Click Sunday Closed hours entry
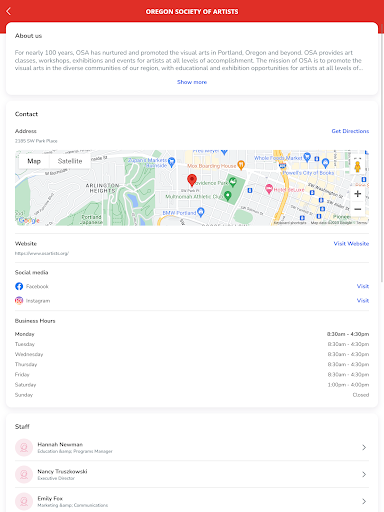 (361, 395)
